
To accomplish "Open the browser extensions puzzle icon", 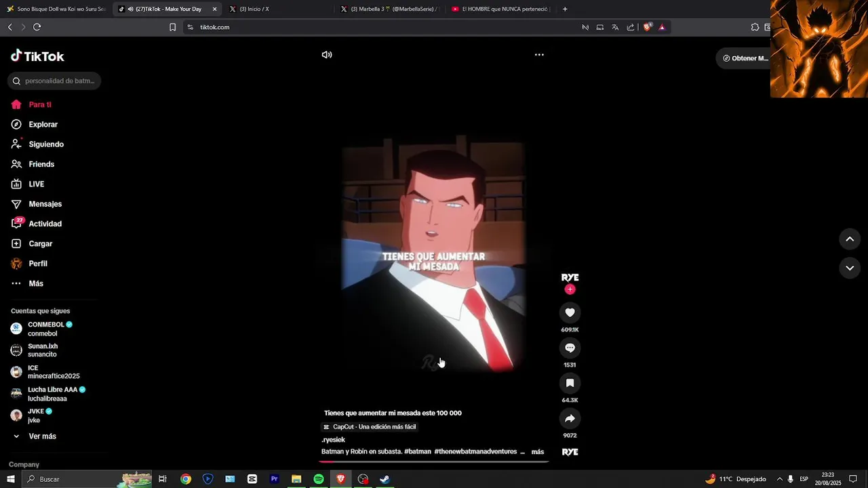I will 755,27.
